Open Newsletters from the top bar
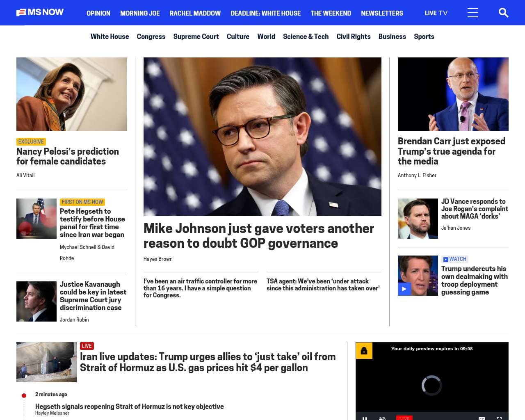Image resolution: width=525 pixels, height=420 pixels. (x=382, y=13)
